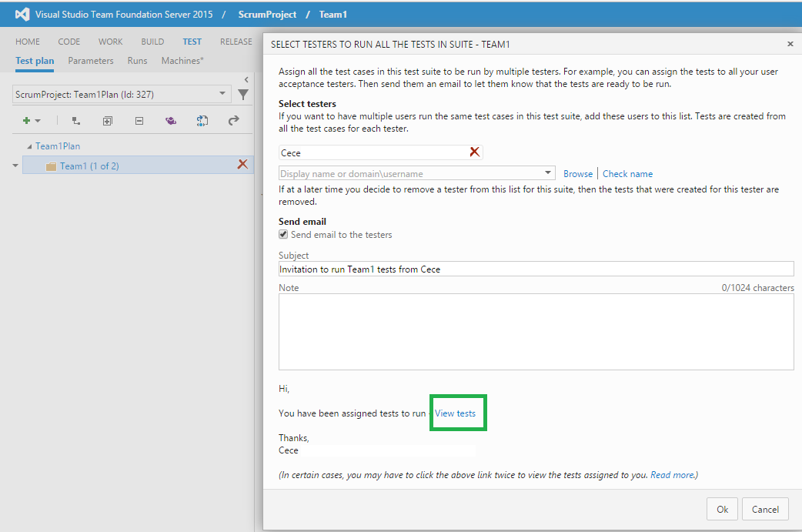Expand all suites with plus-box icon
802x532 pixels.
tap(108, 121)
